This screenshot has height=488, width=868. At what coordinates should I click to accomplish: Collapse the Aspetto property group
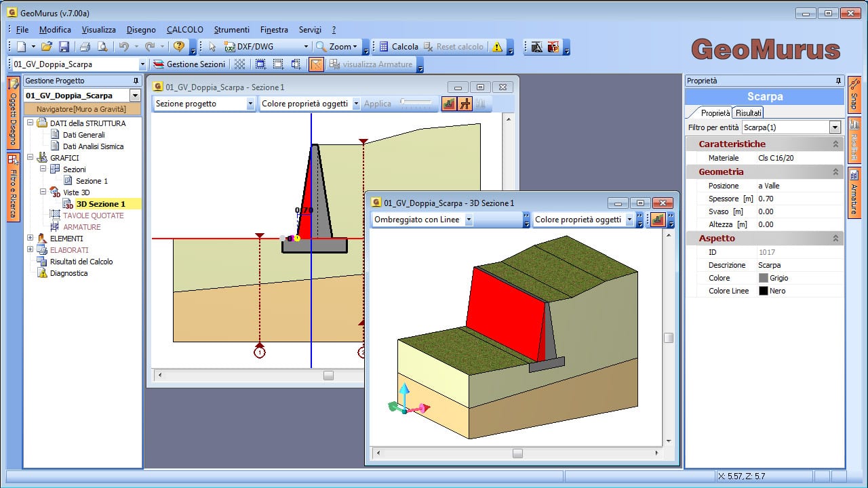[x=835, y=239]
